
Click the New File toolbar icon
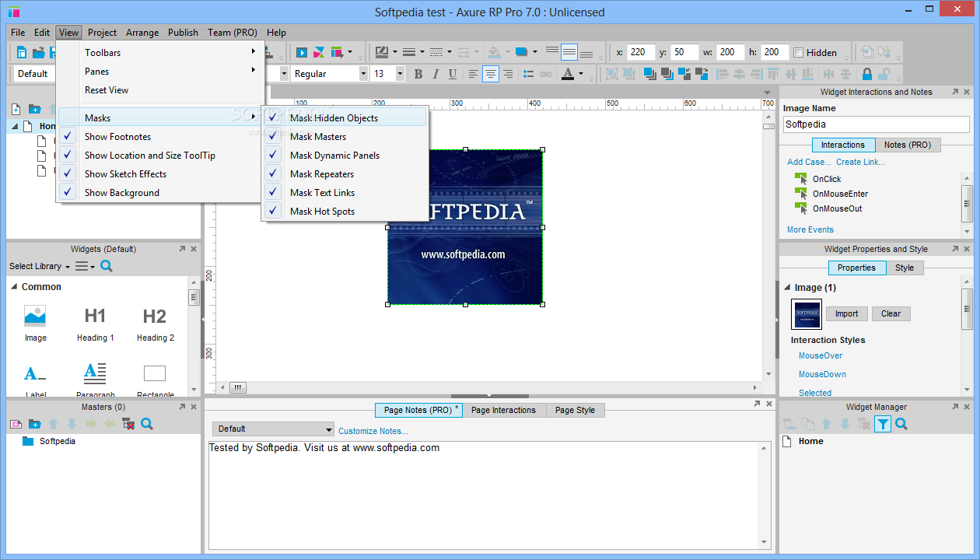pyautogui.click(x=21, y=53)
